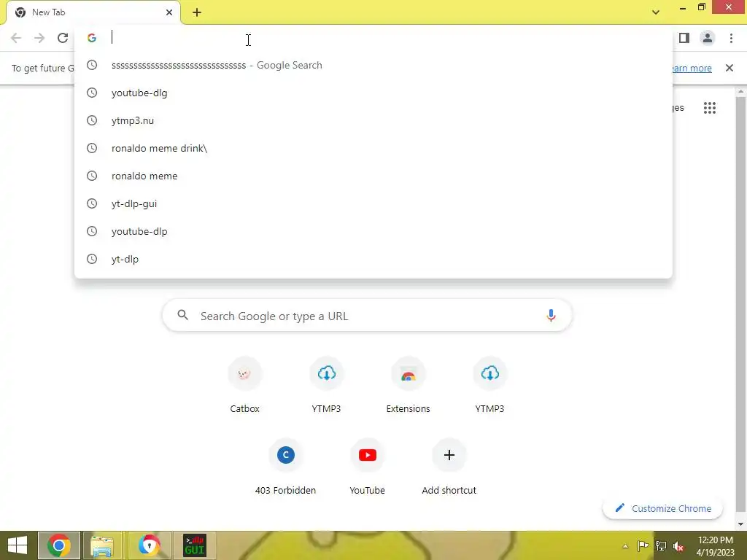The height and width of the screenshot is (560, 747).
Task: Choose the ronaldo meme drink\ suggestion
Action: [373, 148]
